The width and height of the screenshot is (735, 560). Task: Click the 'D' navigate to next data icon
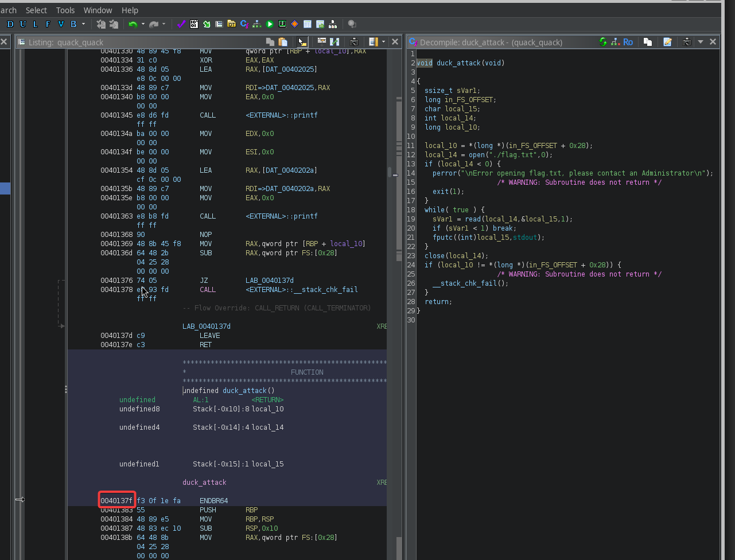(10, 24)
